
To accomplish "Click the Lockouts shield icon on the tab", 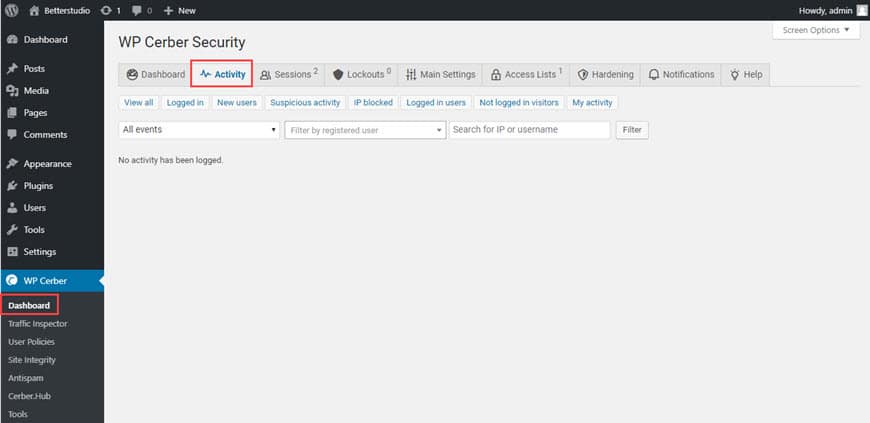I will click(x=338, y=74).
